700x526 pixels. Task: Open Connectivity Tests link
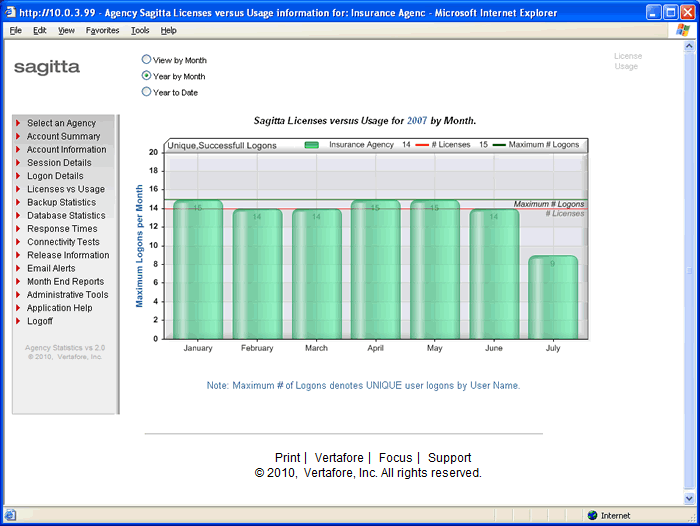[x=63, y=242]
